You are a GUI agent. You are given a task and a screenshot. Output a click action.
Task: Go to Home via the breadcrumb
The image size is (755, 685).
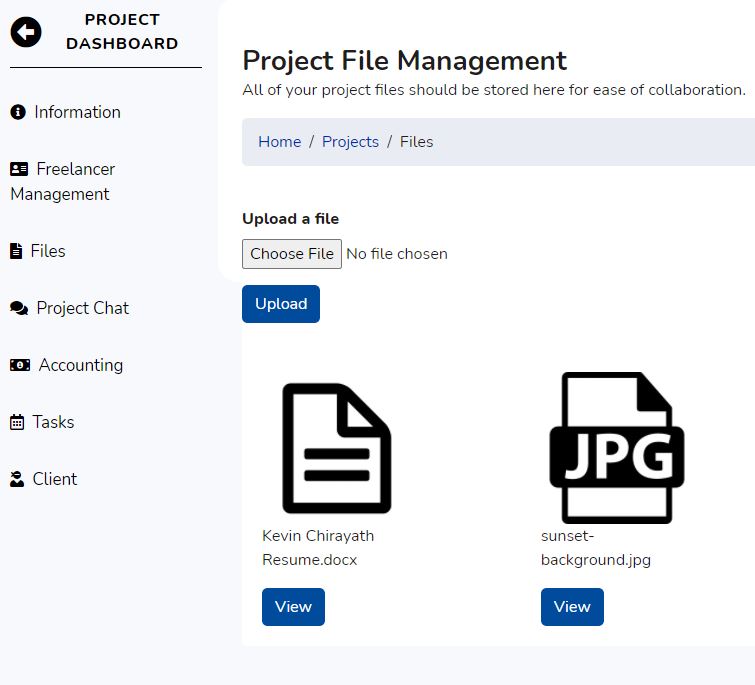tap(279, 142)
